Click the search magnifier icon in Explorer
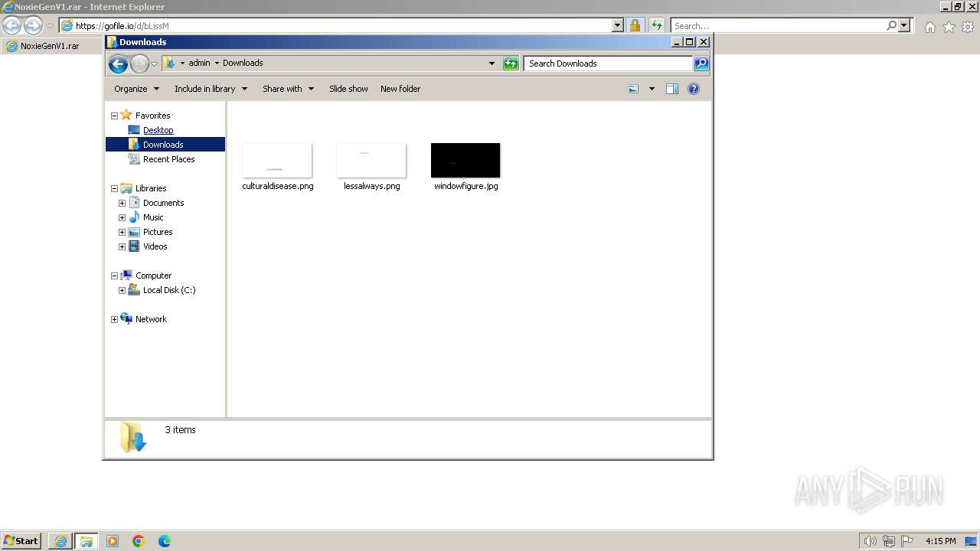The width and height of the screenshot is (980, 551). (x=701, y=64)
